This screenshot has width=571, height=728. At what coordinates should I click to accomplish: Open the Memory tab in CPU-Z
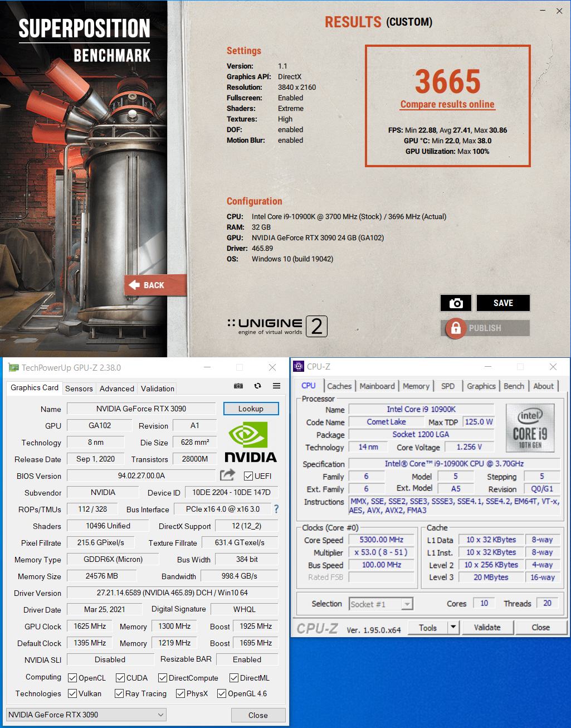pyautogui.click(x=416, y=386)
